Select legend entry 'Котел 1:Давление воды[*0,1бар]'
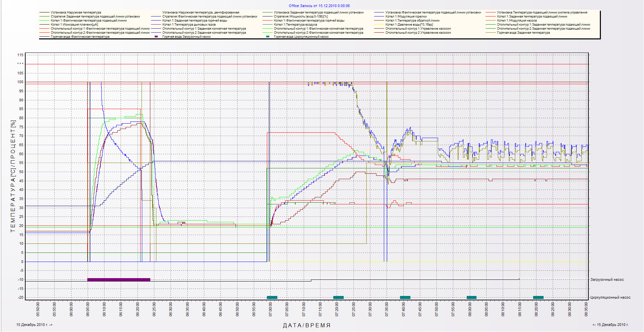The height and width of the screenshot is (332, 644). click(x=409, y=25)
